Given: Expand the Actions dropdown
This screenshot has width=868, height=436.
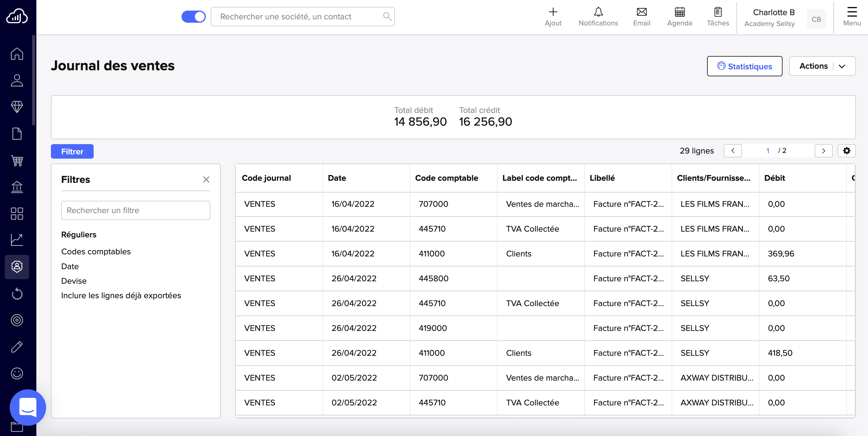Looking at the screenshot, I should pyautogui.click(x=822, y=66).
